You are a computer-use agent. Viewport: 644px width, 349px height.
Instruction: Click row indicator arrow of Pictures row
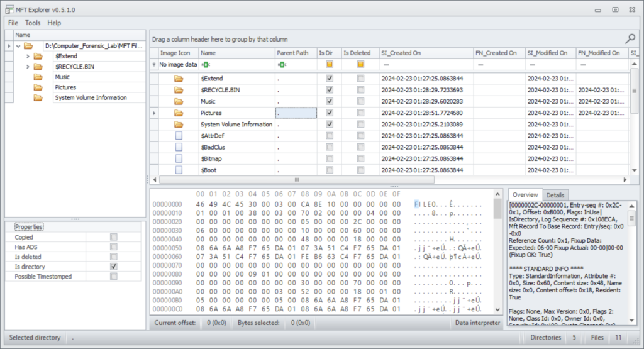tap(155, 113)
